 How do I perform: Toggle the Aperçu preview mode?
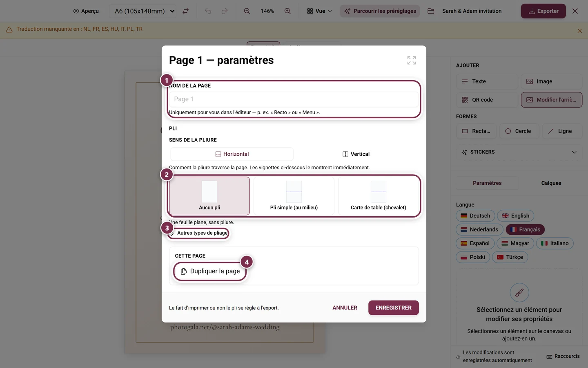(86, 11)
